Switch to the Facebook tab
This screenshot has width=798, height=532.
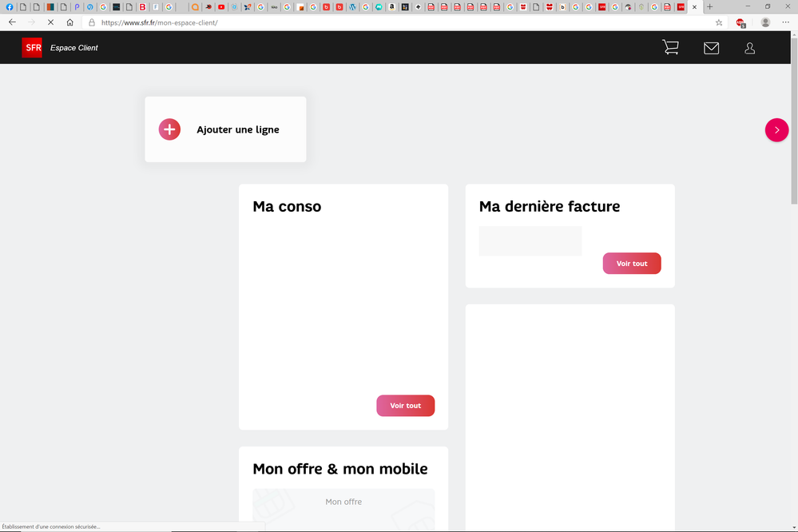10,7
